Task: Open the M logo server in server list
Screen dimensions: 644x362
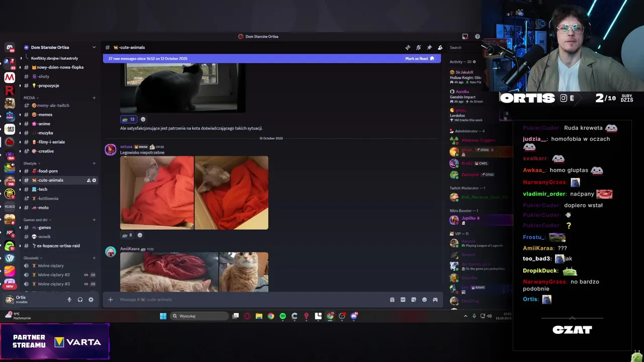Action: 10,77
